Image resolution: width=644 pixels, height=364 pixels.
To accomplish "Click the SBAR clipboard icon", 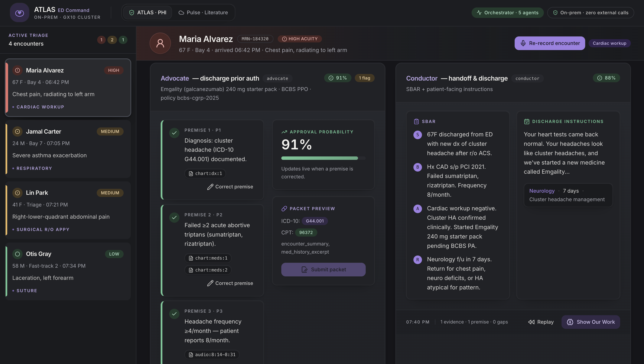I will [x=416, y=121].
